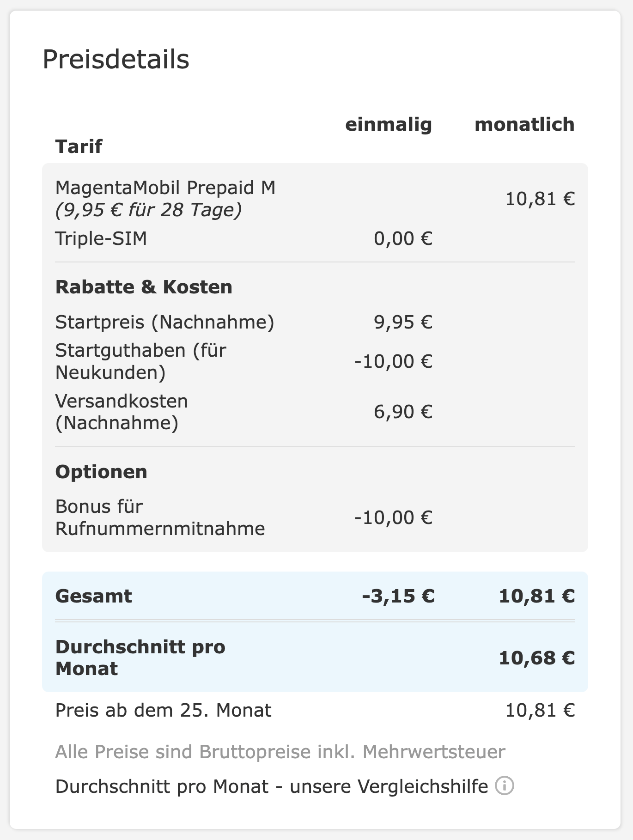This screenshot has height=840, width=633.
Task: Select the Triple-SIM row
Action: pos(315,238)
